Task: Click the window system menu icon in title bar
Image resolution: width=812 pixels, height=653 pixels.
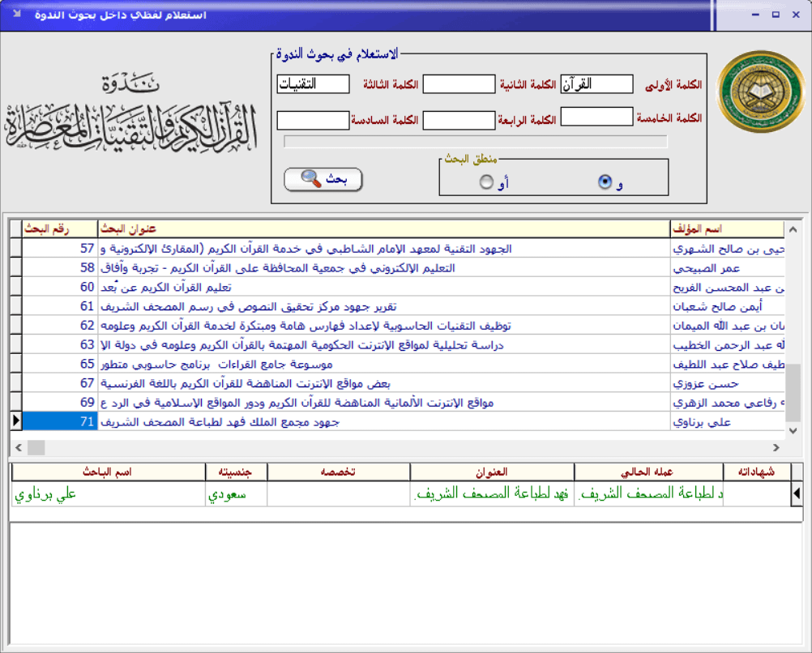Action: [17, 14]
